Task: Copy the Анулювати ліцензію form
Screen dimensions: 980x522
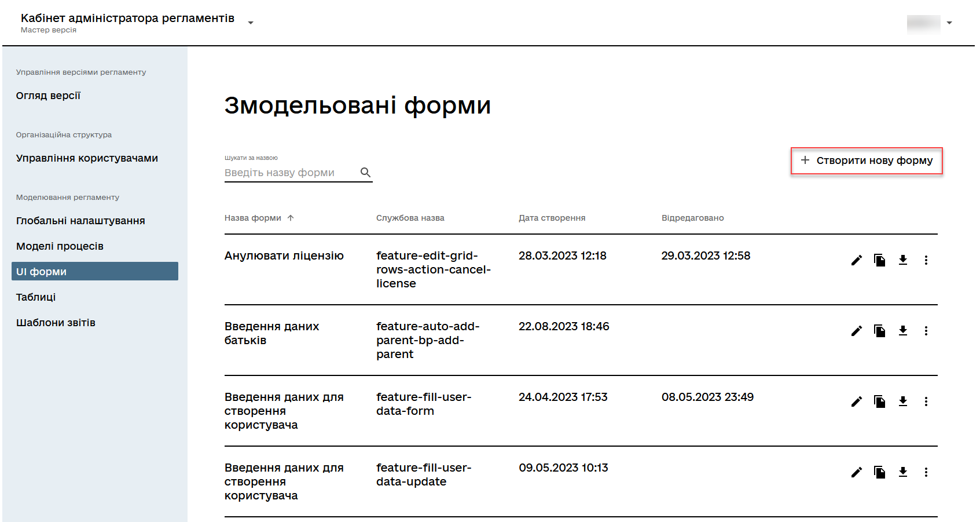Action: (880, 260)
